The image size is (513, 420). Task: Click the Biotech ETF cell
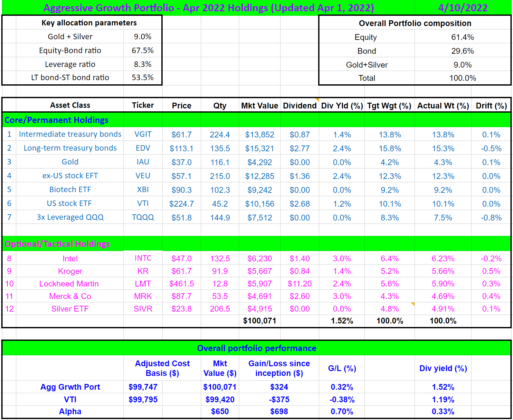70,190
